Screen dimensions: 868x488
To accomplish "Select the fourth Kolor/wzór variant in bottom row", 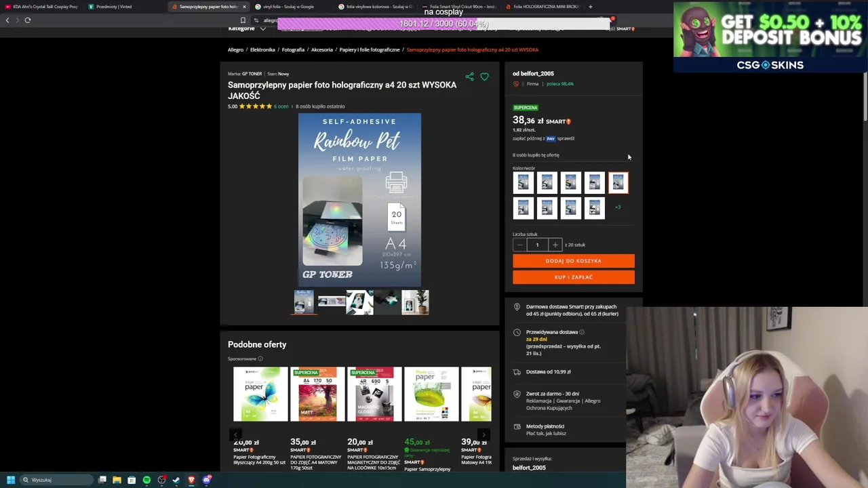I will pos(594,208).
